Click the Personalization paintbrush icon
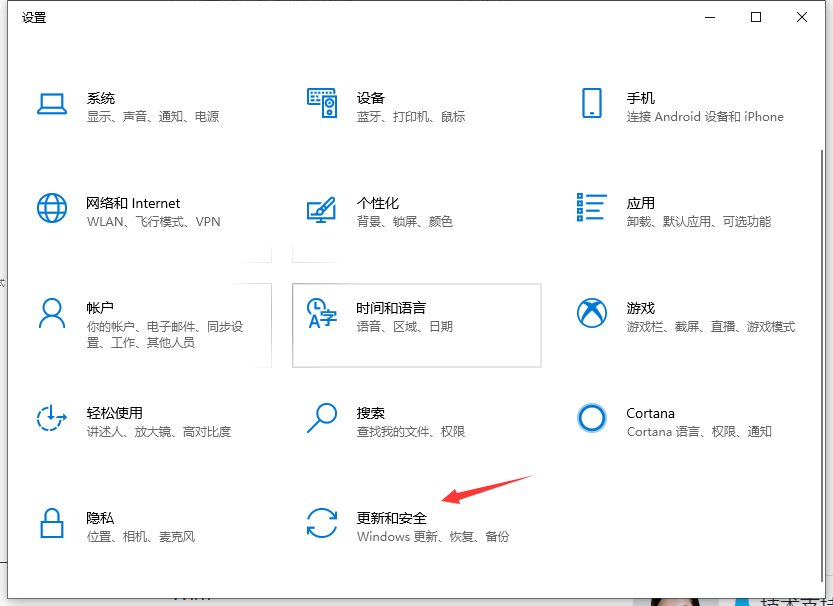This screenshot has width=833, height=606. [x=322, y=209]
